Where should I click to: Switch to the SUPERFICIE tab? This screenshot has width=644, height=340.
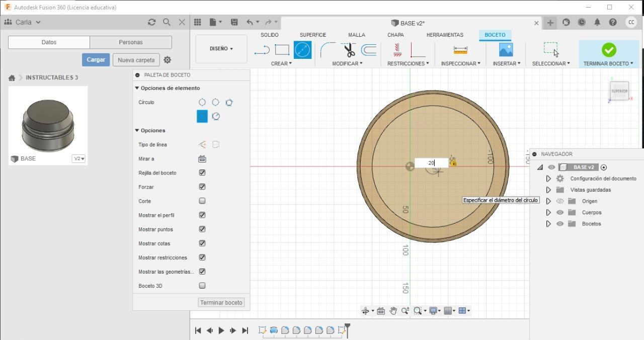pos(312,35)
